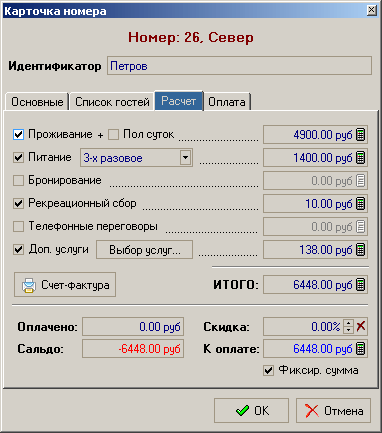Click the Номер: 26, Север heading
The width and height of the screenshot is (382, 433).
click(x=191, y=37)
